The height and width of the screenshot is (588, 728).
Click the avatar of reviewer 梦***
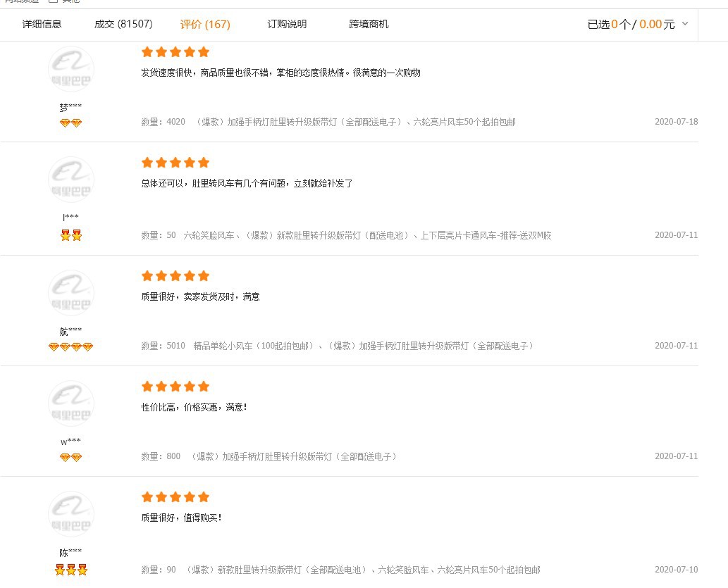pos(70,70)
